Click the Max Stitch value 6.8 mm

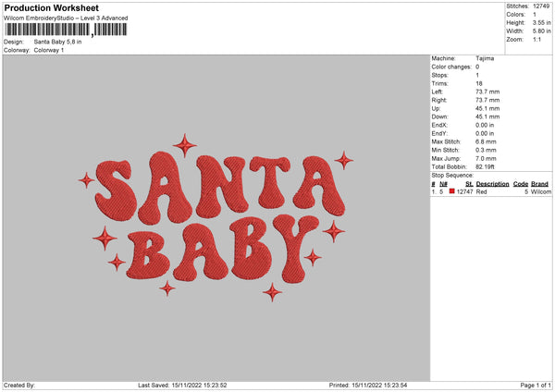pos(486,141)
